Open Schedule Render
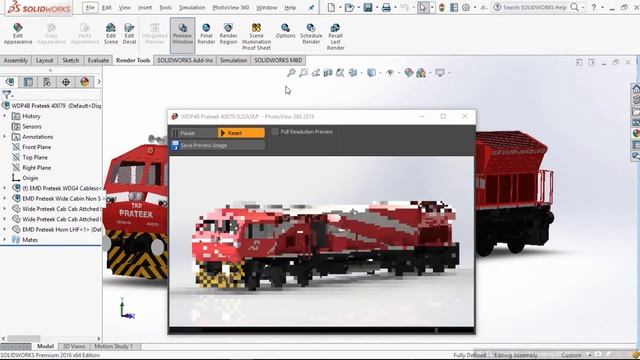This screenshot has height=360, width=640. point(311,33)
